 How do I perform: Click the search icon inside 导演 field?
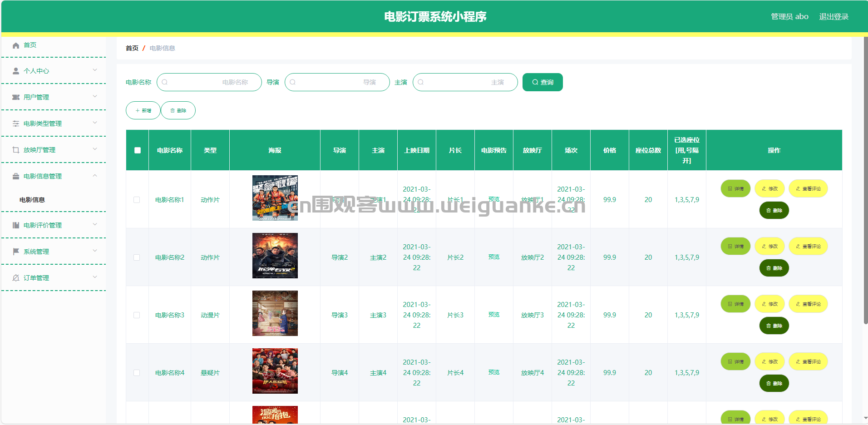pyautogui.click(x=293, y=82)
